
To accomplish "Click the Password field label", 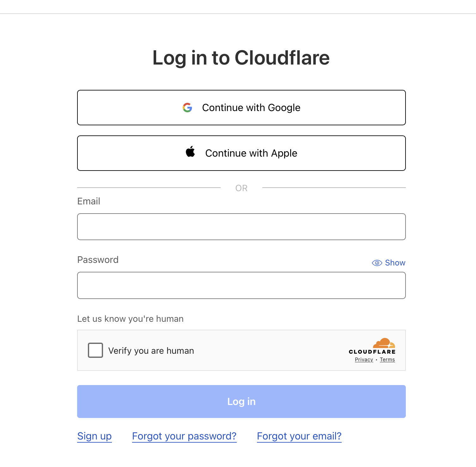I will pos(98,260).
